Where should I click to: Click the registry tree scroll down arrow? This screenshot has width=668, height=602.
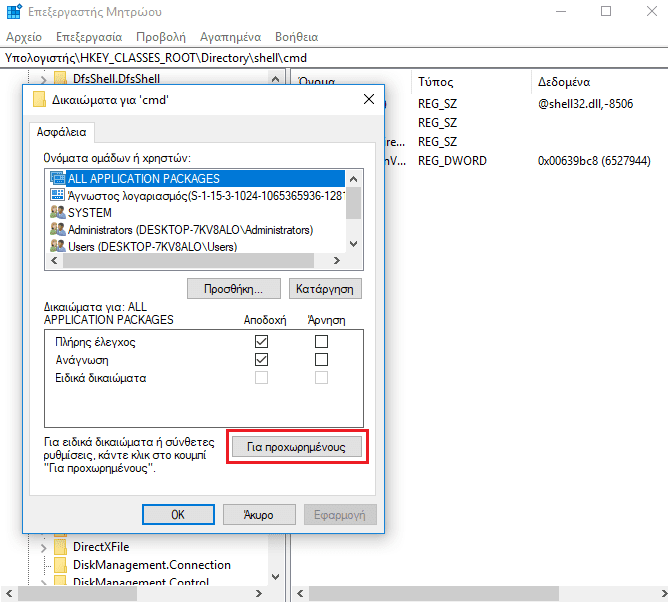coord(275,577)
